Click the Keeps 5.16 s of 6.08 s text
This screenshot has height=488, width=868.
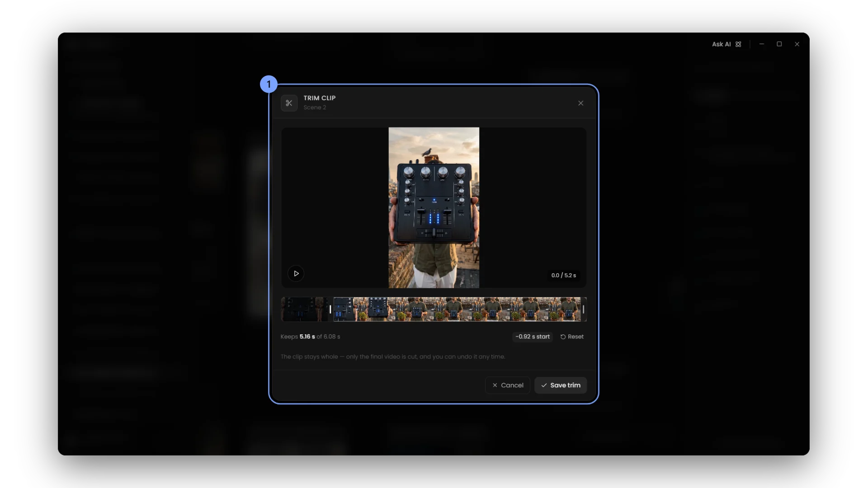(x=310, y=337)
